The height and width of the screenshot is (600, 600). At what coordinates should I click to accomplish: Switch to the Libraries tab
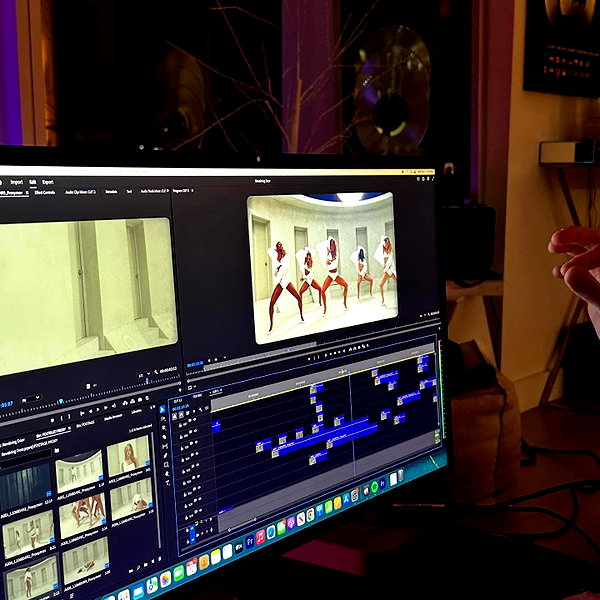pos(137,411)
